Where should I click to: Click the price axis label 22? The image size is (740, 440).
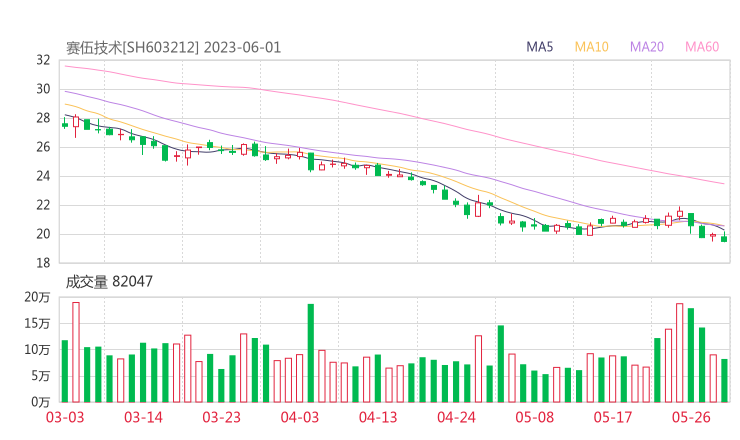(43, 205)
